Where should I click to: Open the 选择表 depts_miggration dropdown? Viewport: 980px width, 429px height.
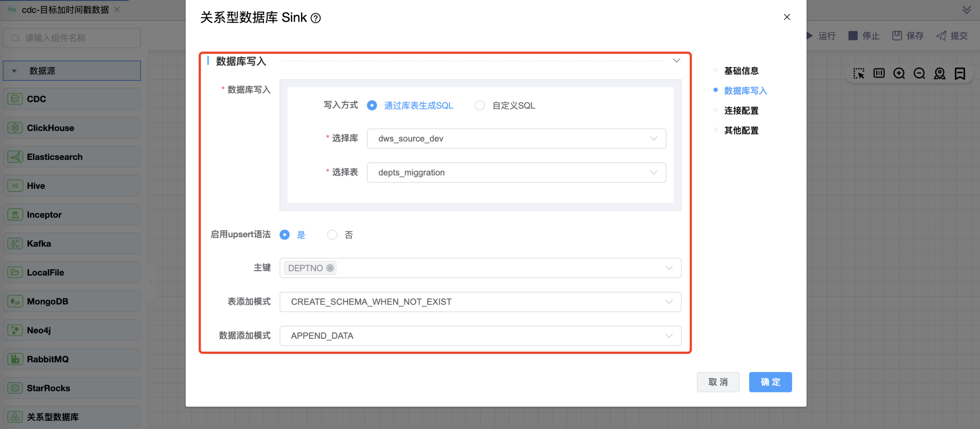516,173
